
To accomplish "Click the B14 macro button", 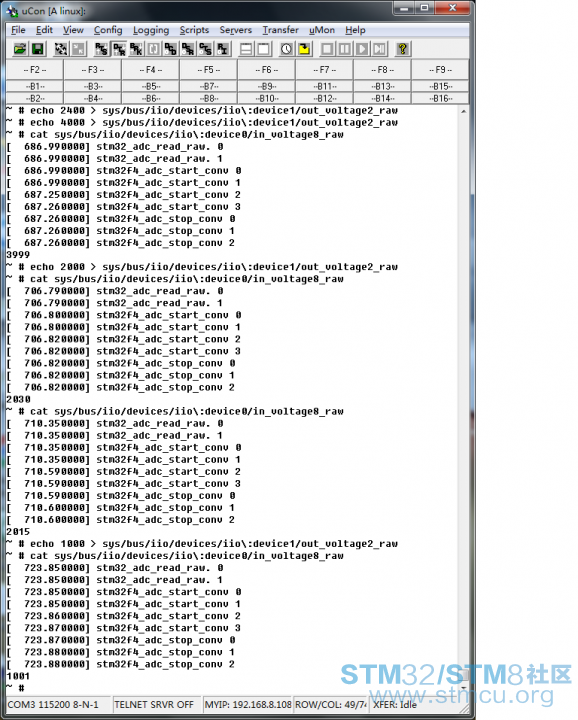I will coord(382,98).
